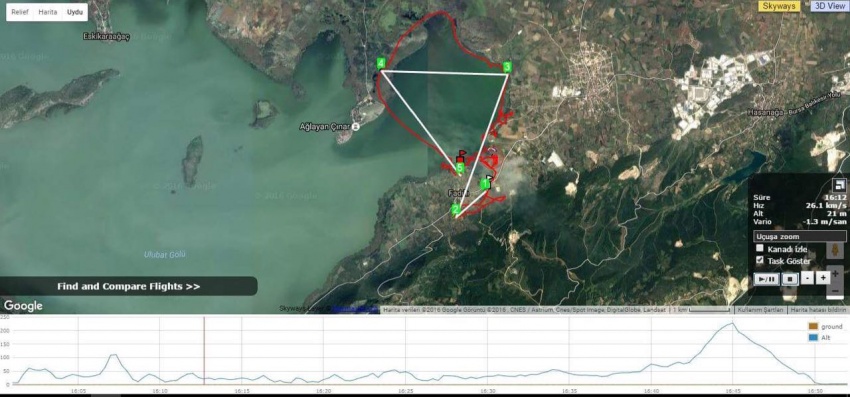Click the play/pause playback button
The width and height of the screenshot is (850, 397).
(767, 279)
